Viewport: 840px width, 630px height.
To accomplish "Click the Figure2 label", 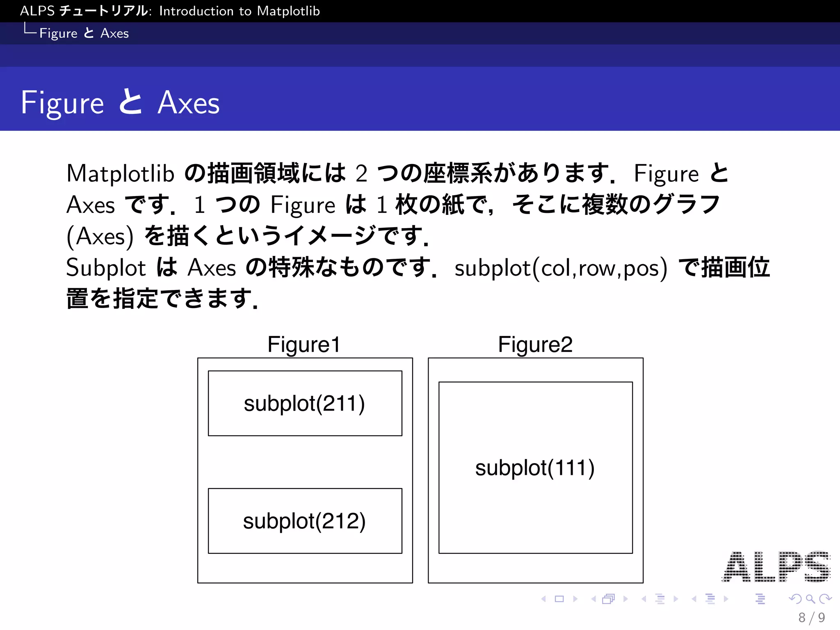I will click(535, 345).
